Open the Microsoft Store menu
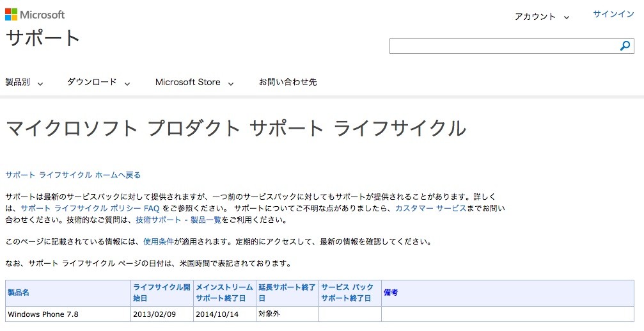This screenshot has width=644, height=331. 194,82
